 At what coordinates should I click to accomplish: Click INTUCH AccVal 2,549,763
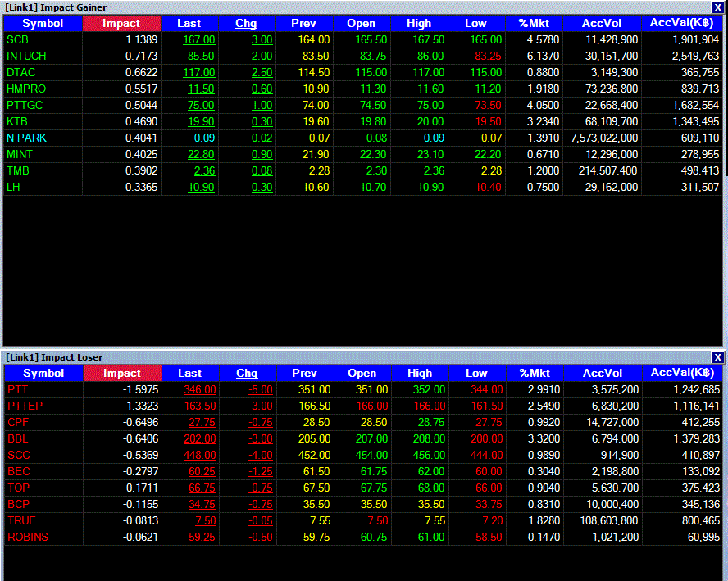pos(695,57)
